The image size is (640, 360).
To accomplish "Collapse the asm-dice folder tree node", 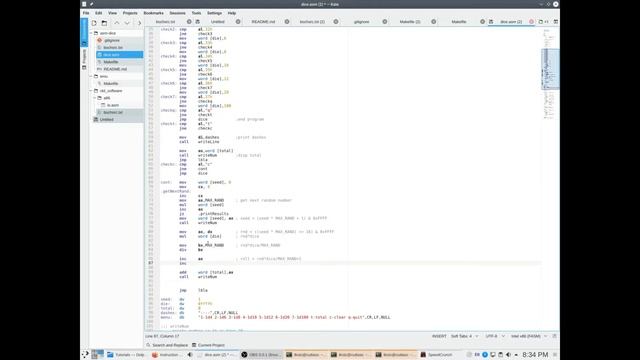I will [91, 33].
